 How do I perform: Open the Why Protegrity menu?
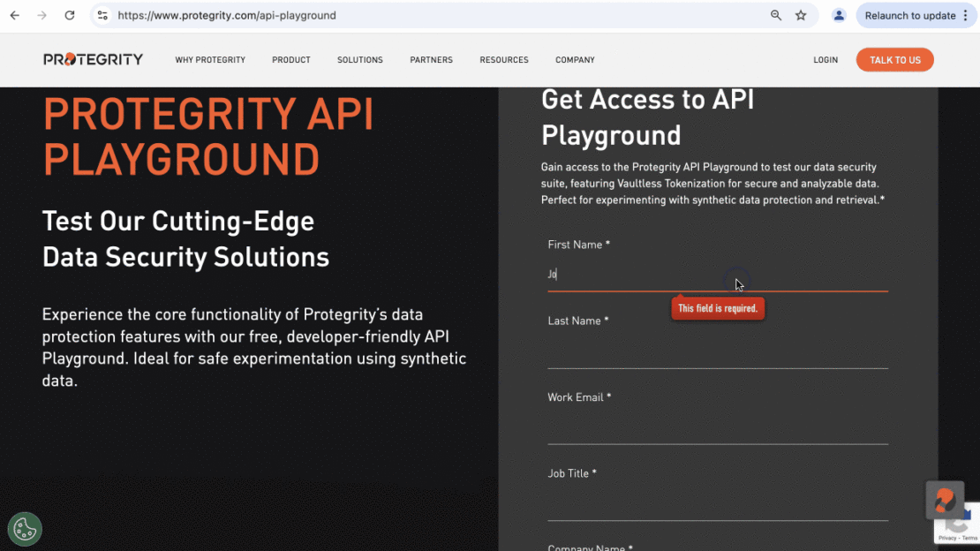(210, 60)
